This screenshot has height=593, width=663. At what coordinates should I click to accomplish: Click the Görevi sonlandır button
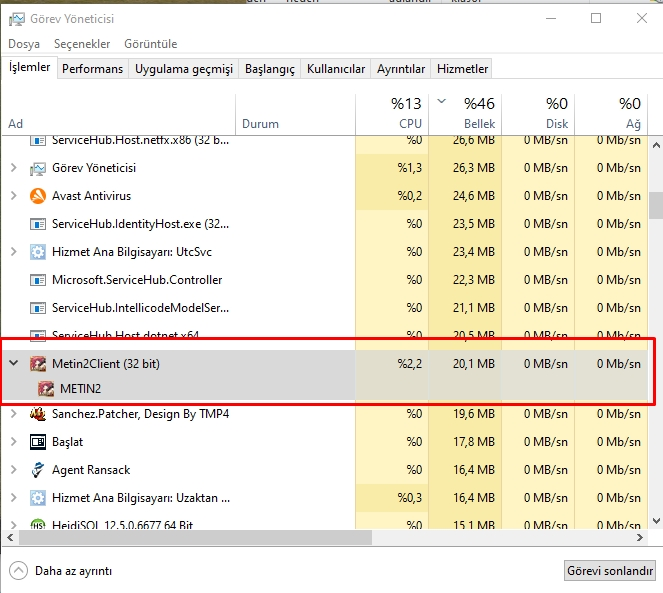610,571
